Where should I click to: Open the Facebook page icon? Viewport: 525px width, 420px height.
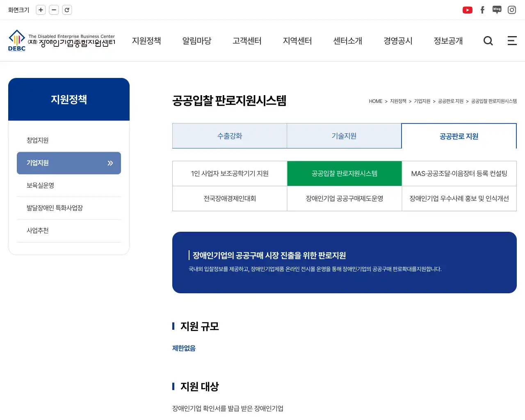tap(482, 10)
